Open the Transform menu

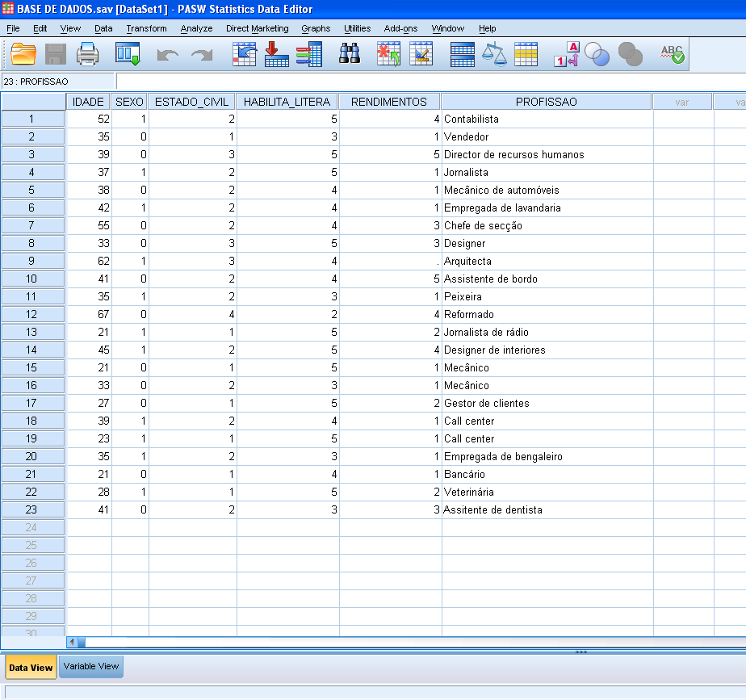pyautogui.click(x=146, y=28)
